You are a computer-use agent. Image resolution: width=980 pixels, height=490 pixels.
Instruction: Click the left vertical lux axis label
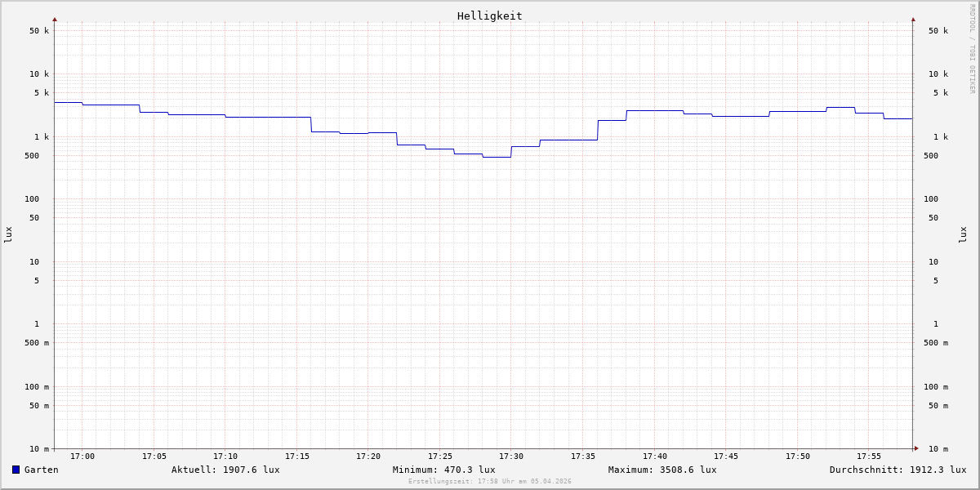(8, 234)
